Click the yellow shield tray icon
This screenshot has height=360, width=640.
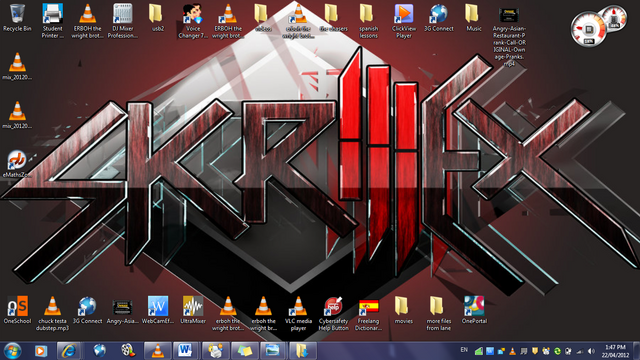pyautogui.click(x=535, y=351)
